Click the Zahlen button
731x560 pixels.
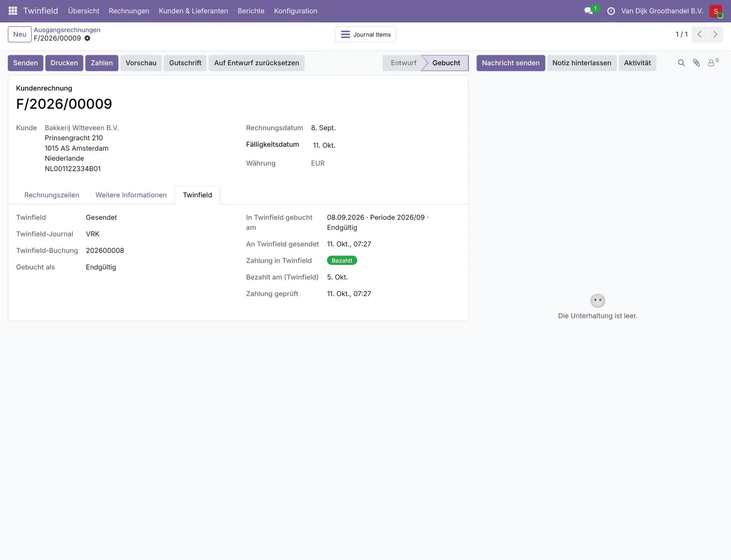pyautogui.click(x=102, y=63)
